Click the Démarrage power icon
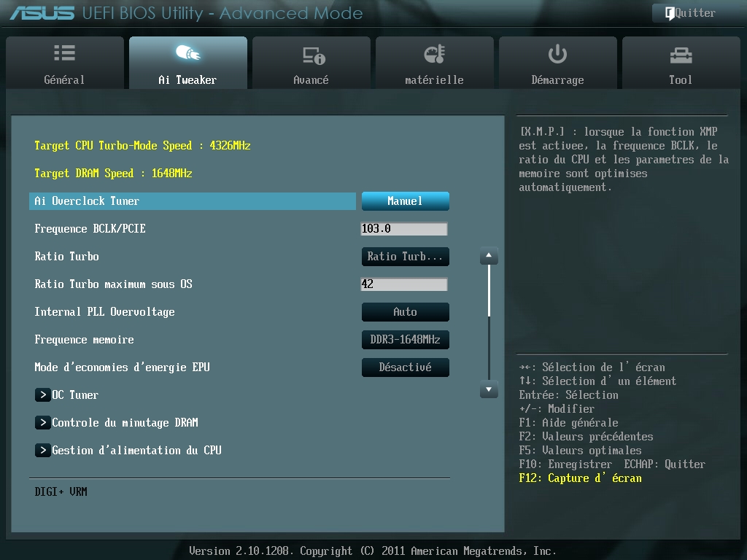This screenshot has height=560, width=747. (557, 54)
